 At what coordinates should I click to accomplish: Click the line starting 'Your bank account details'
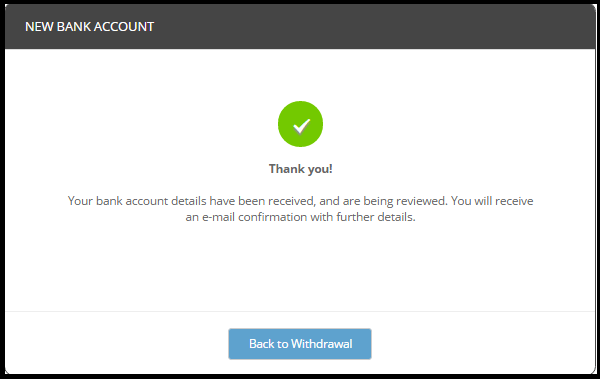(x=300, y=201)
